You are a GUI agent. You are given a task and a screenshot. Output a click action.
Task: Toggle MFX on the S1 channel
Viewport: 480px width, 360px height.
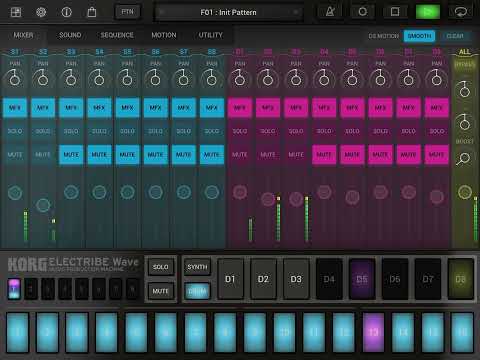click(x=15, y=108)
